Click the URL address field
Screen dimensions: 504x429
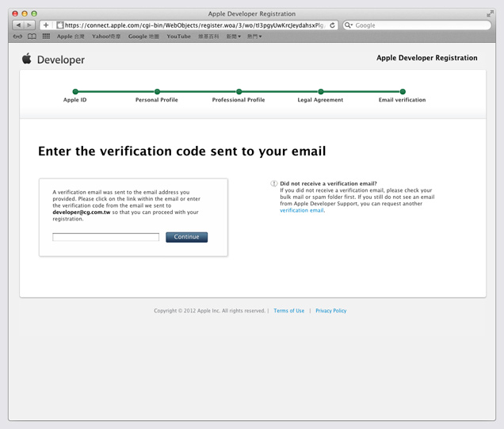tap(194, 25)
